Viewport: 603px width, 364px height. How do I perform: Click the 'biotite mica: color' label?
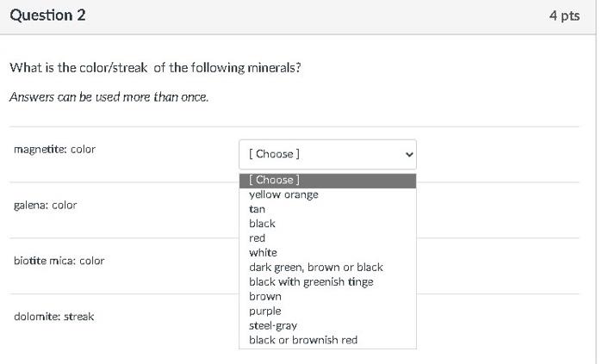tap(59, 261)
